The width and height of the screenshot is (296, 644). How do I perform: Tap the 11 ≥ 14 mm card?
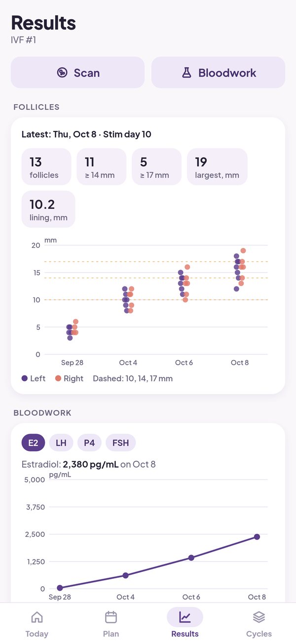pos(102,167)
